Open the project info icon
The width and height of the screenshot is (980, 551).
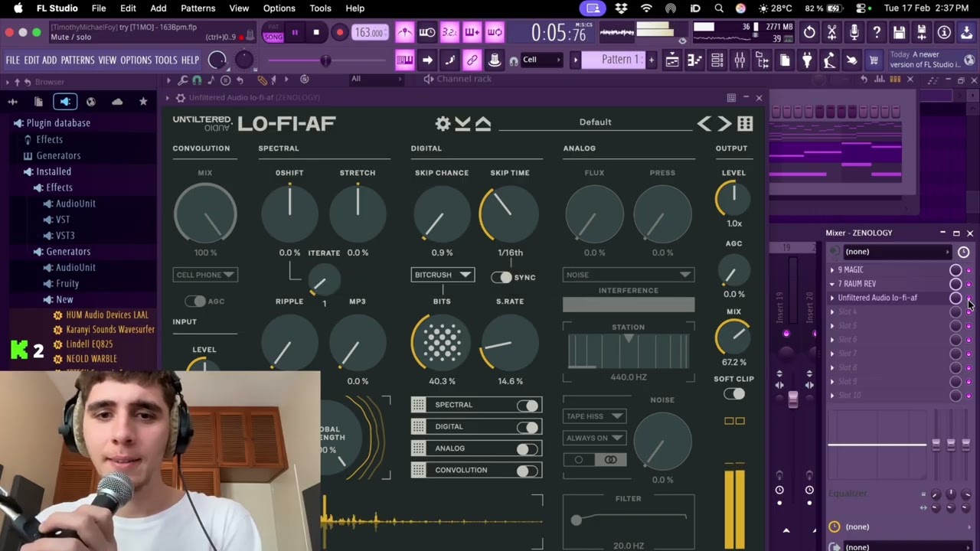pos(944,33)
